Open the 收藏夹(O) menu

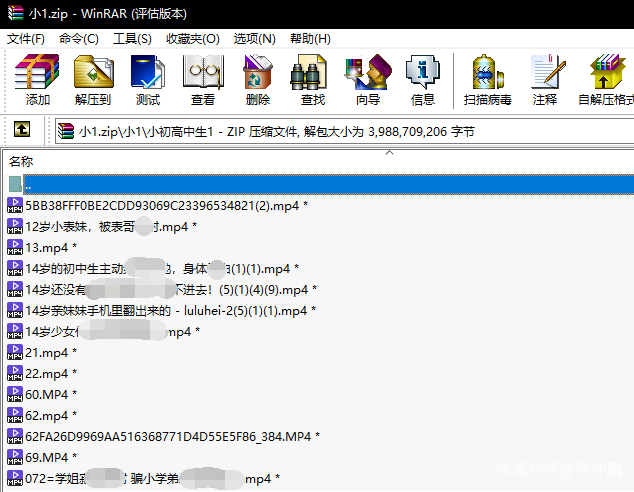pyautogui.click(x=192, y=39)
